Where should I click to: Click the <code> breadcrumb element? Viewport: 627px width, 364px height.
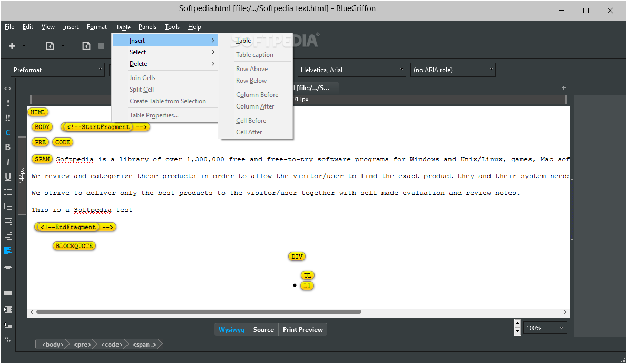pos(112,345)
